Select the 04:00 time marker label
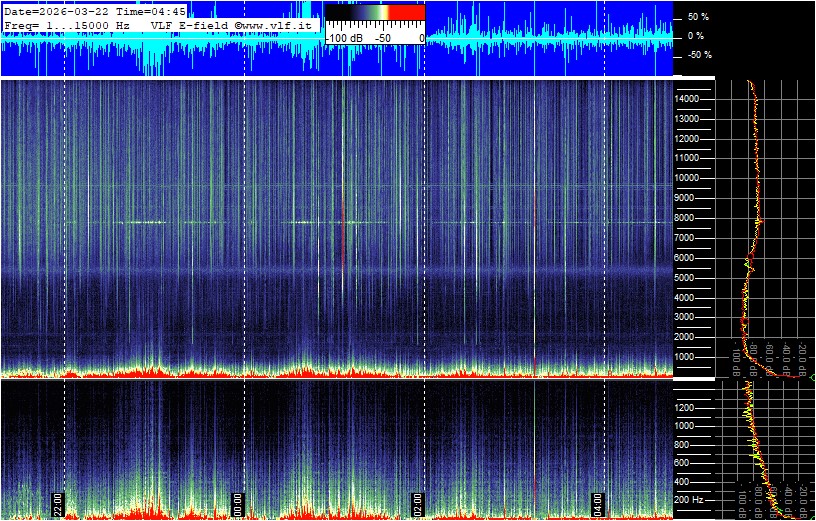The image size is (816, 521). click(597, 504)
